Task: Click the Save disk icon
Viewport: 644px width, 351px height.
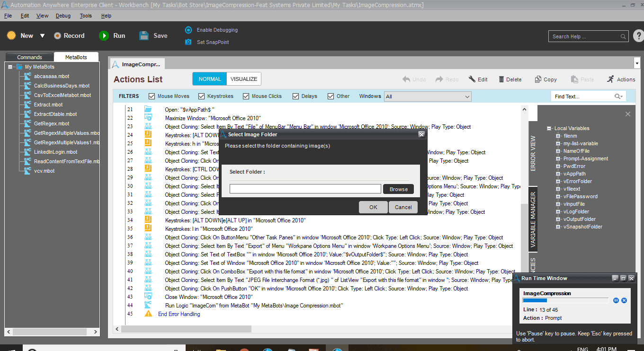Action: click(x=144, y=35)
